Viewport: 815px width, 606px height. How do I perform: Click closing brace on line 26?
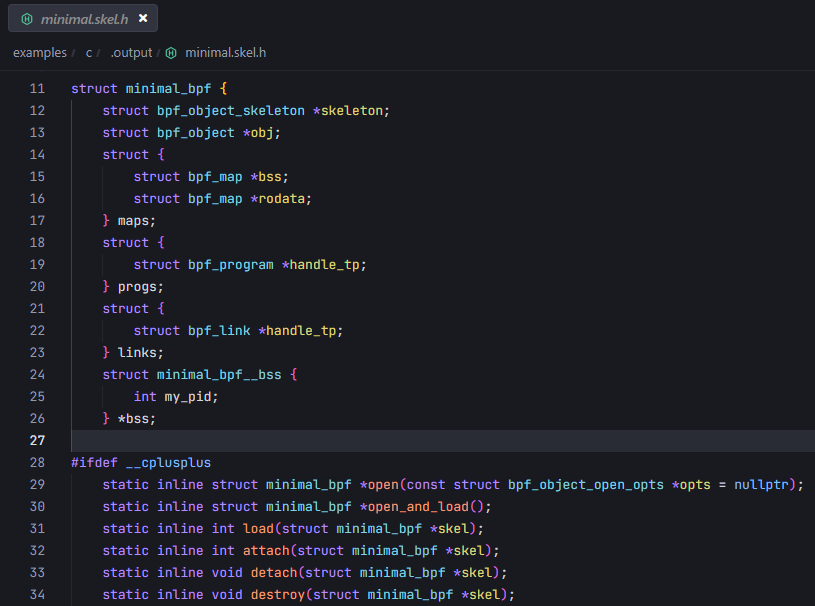coord(106,418)
